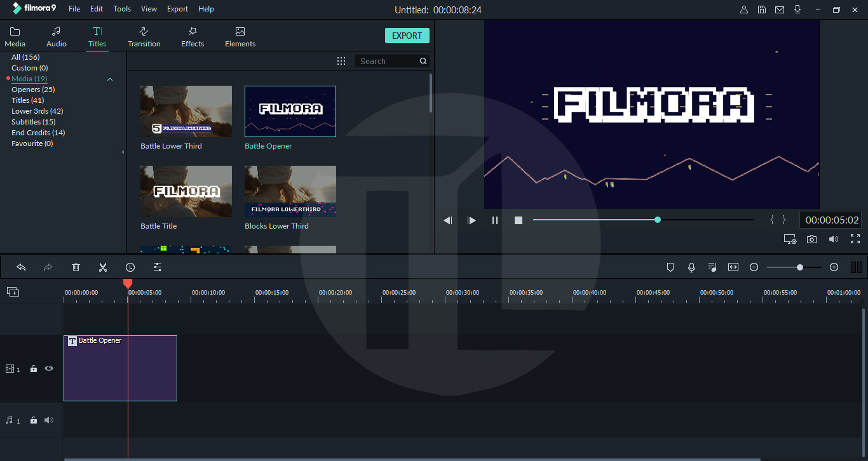Adjust preview volume speaker icon
The height and width of the screenshot is (461, 868).
(834, 239)
